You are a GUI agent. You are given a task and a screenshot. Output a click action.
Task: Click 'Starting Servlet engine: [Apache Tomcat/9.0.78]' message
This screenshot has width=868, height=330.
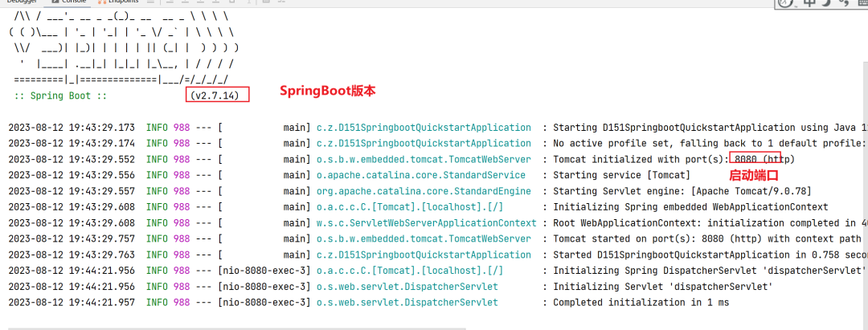click(x=682, y=191)
